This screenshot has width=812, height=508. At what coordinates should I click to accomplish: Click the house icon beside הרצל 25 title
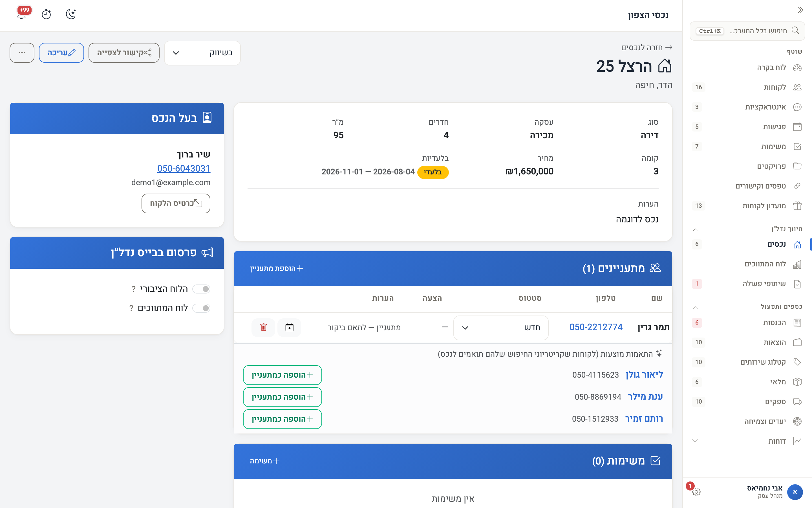[665, 66]
